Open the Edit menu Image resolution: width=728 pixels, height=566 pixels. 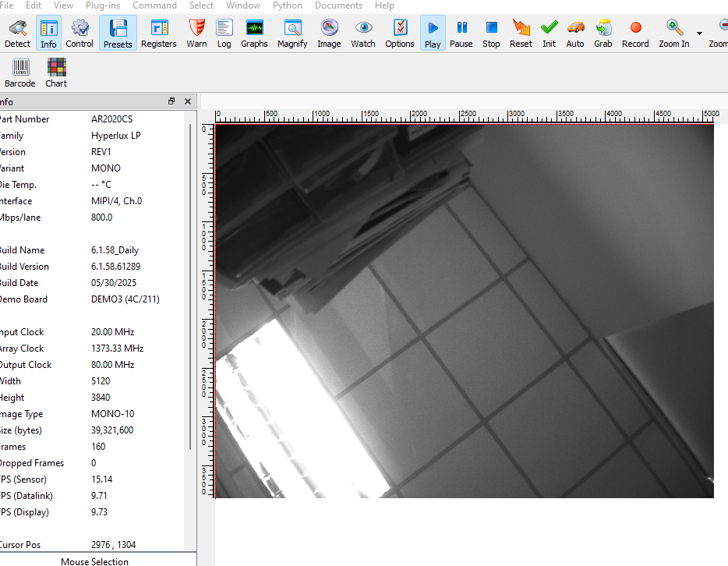click(x=34, y=5)
